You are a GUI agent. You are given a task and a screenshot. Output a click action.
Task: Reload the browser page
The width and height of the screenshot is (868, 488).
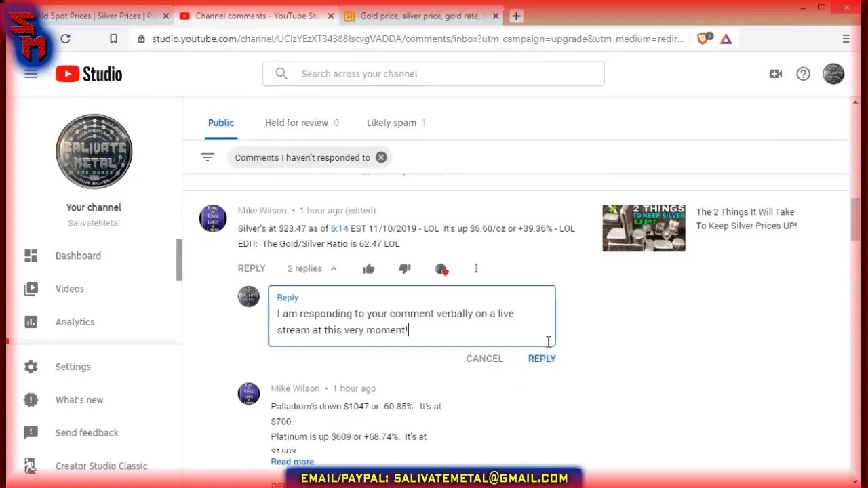65,39
